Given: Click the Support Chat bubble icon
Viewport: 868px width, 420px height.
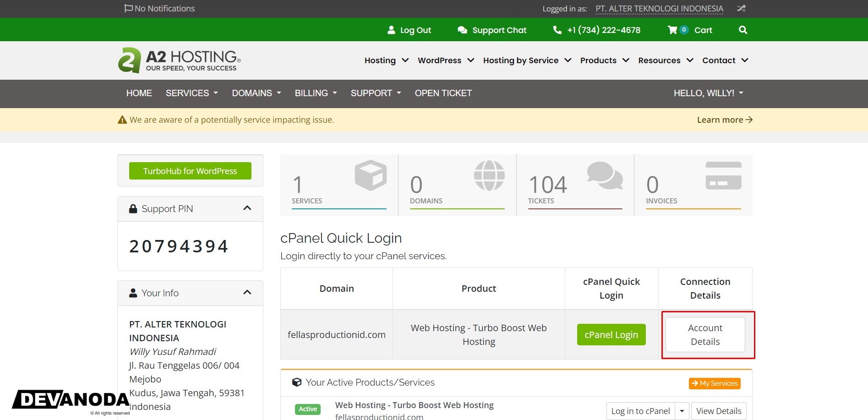Looking at the screenshot, I should (463, 30).
